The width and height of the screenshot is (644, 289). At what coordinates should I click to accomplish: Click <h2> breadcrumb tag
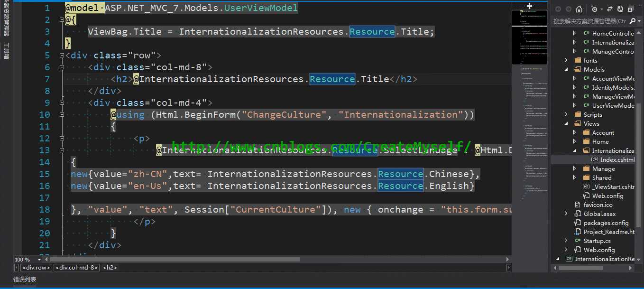point(110,268)
